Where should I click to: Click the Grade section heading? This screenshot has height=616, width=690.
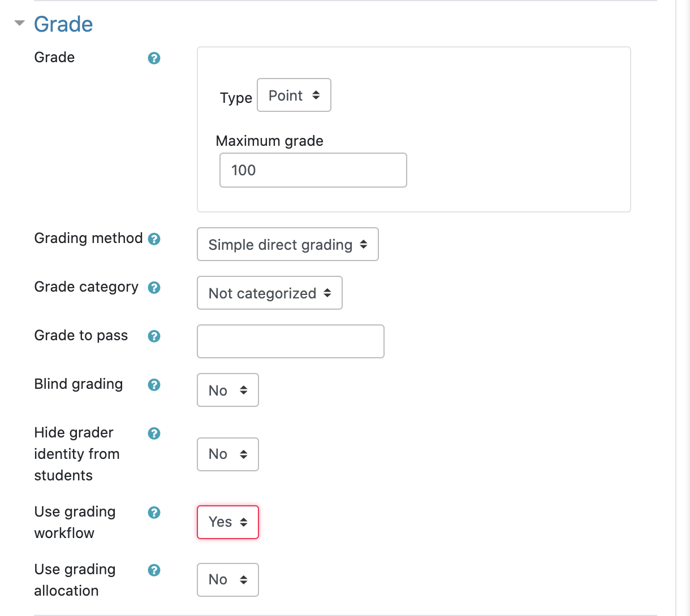[63, 24]
